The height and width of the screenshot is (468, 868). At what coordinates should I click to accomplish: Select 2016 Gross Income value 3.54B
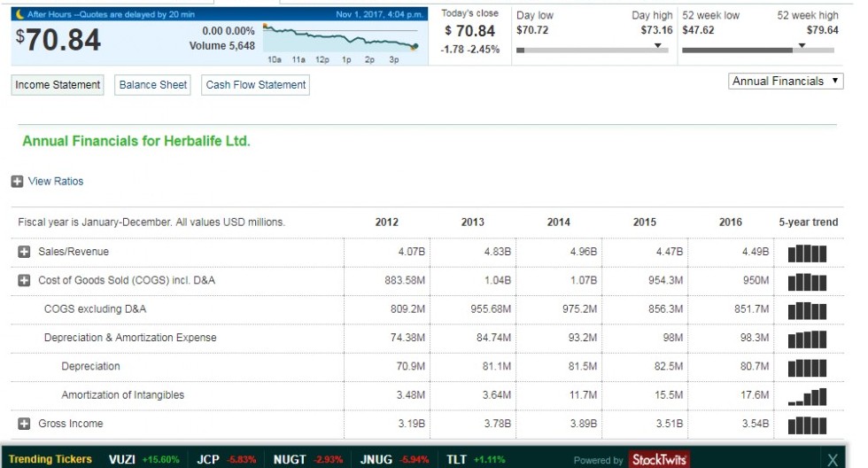click(x=756, y=424)
